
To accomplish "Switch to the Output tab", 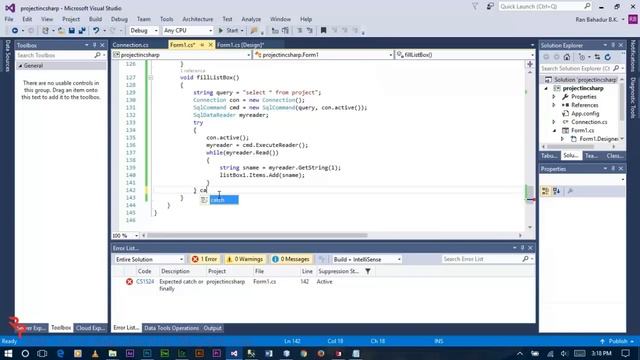I will [x=212, y=328].
